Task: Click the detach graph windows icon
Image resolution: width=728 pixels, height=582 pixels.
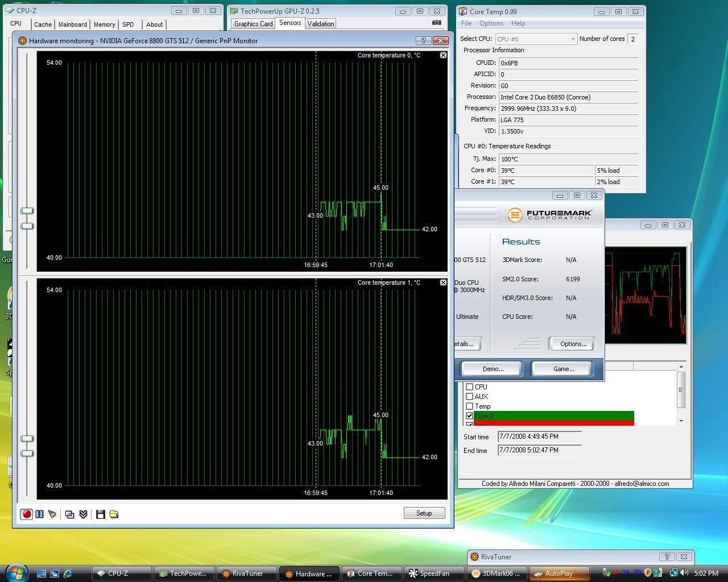Action: 70,514
